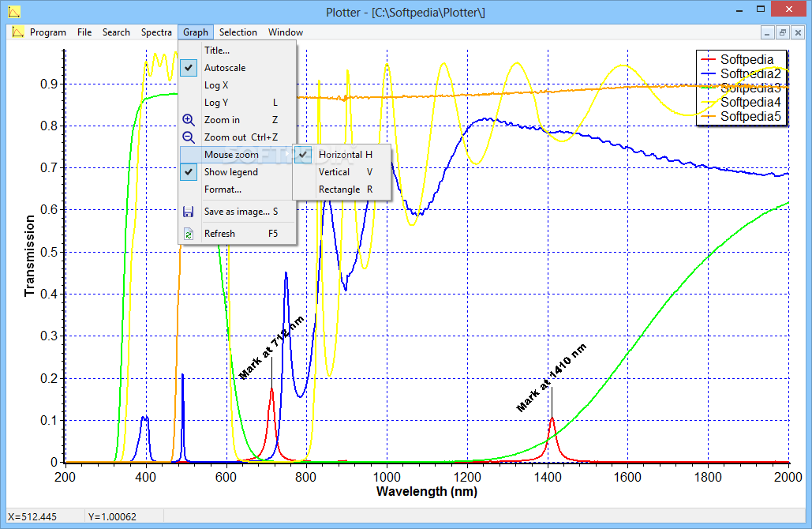The image size is (812, 529).
Task: Choose Title... from Graph menu
Action: click(x=238, y=51)
